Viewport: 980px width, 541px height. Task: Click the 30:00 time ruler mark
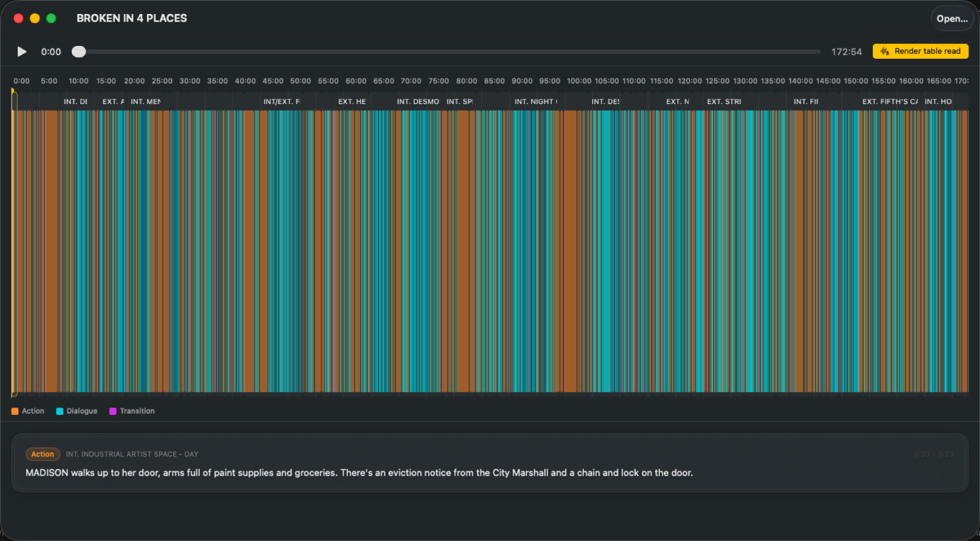[x=190, y=81]
